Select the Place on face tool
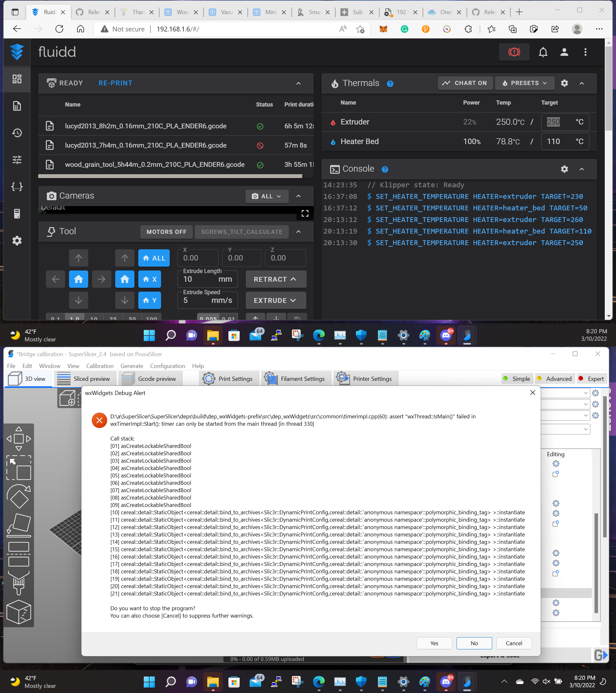Image resolution: width=616 pixels, height=693 pixels. (x=19, y=524)
